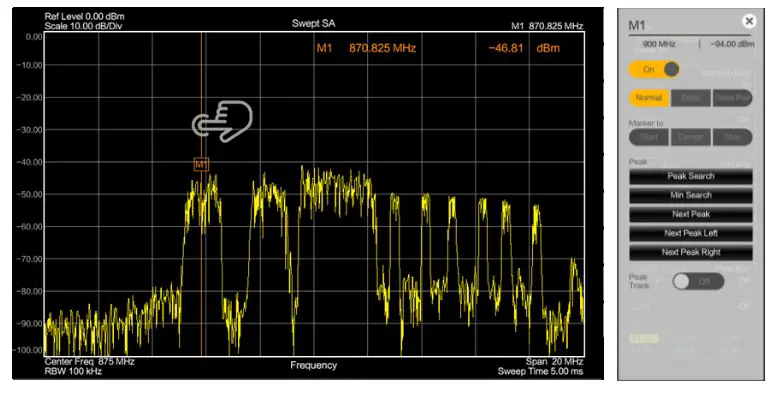773x394 pixels.
Task: Move marker to Next Peak Right
Action: (691, 252)
